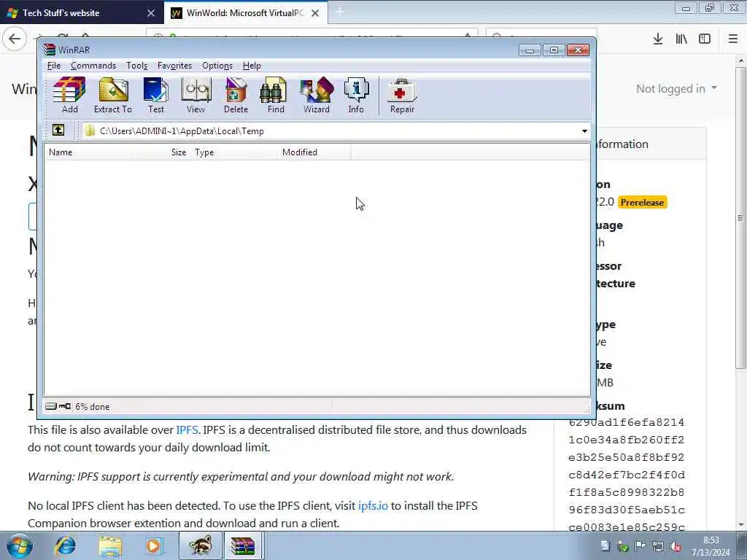Viewport: 747px width, 560px height.
Task: Open Windows Explorer from the taskbar
Action: tap(111, 546)
